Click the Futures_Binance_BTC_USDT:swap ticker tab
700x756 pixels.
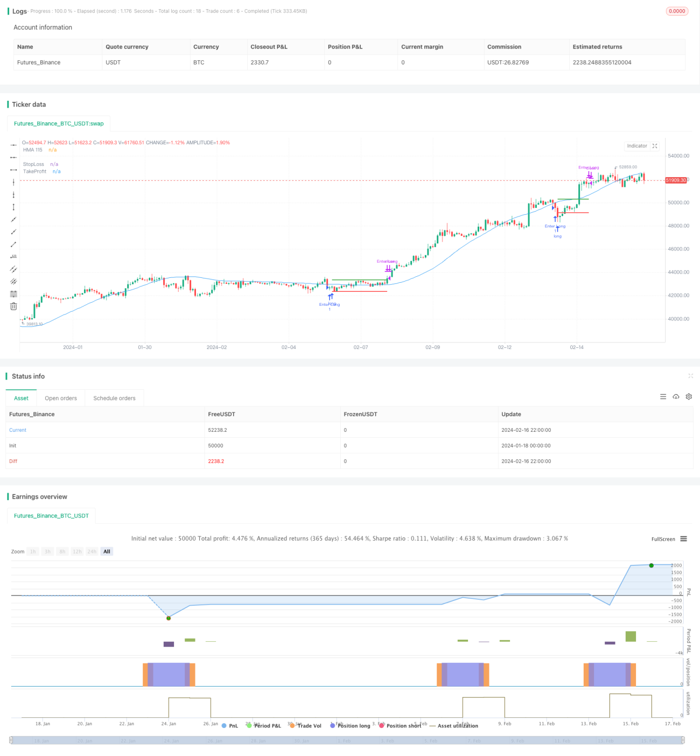(x=59, y=123)
